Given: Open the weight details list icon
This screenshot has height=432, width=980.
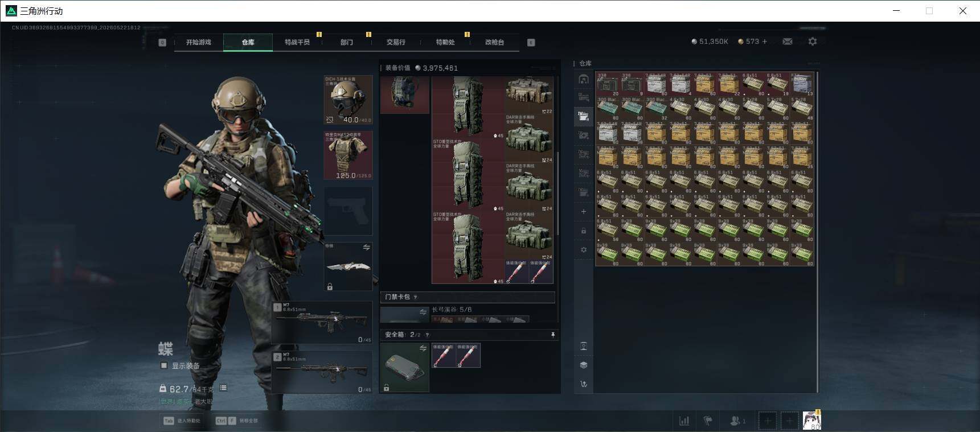Looking at the screenshot, I should click(223, 388).
